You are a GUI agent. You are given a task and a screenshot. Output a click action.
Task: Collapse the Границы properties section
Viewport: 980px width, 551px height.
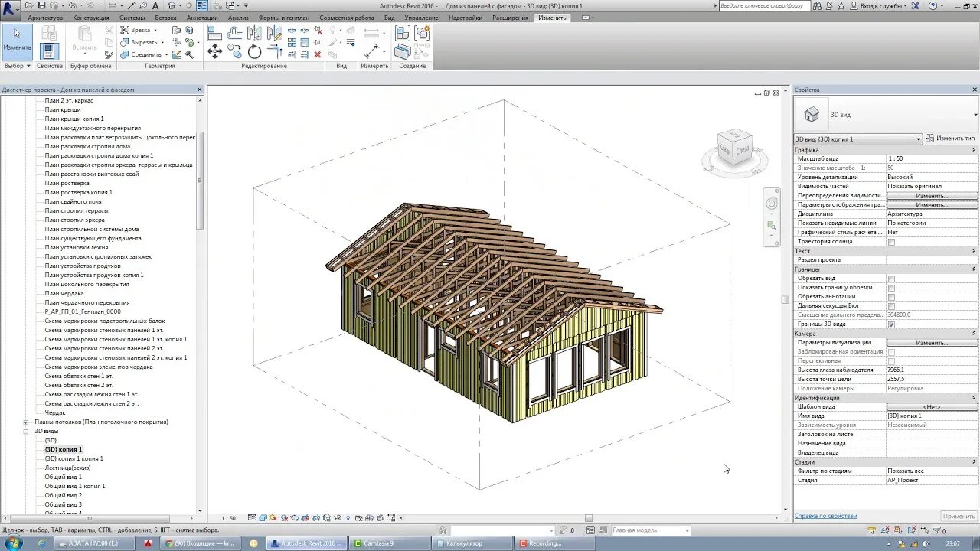[x=975, y=269]
